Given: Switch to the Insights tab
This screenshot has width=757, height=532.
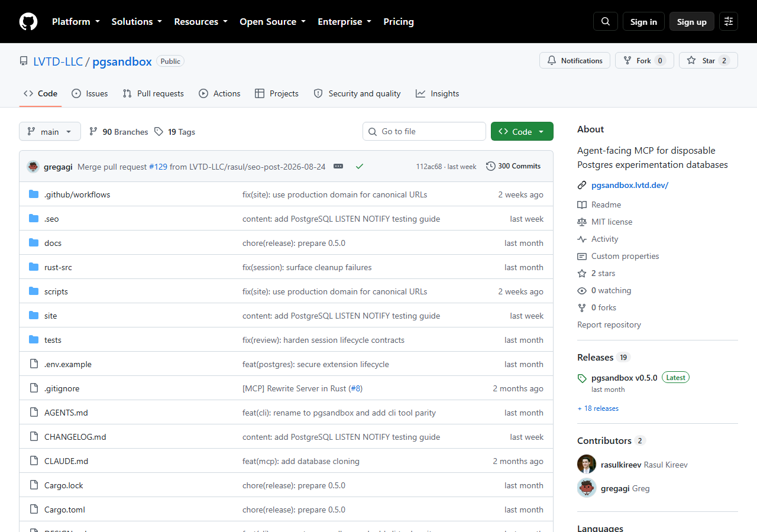Looking at the screenshot, I should click(x=438, y=93).
